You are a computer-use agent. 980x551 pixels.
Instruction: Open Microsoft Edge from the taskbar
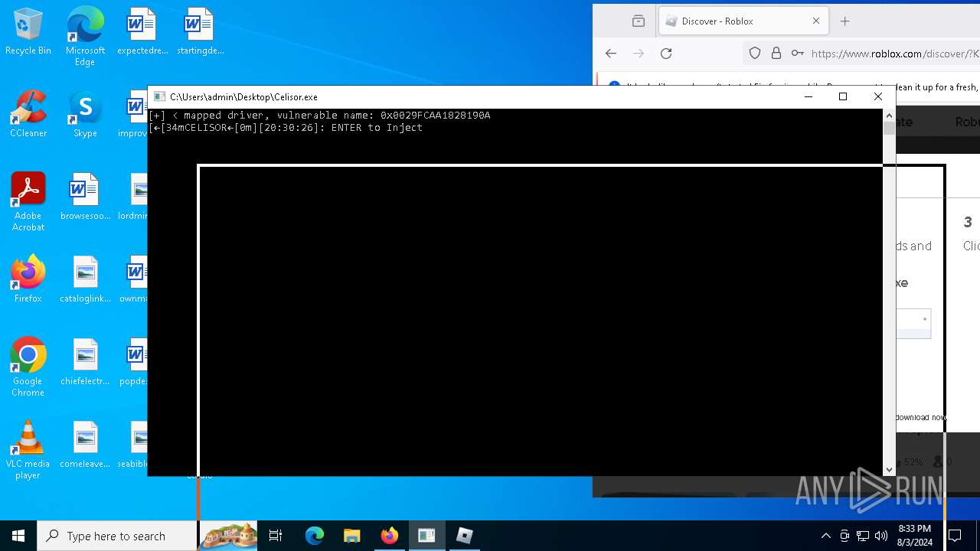pyautogui.click(x=315, y=536)
